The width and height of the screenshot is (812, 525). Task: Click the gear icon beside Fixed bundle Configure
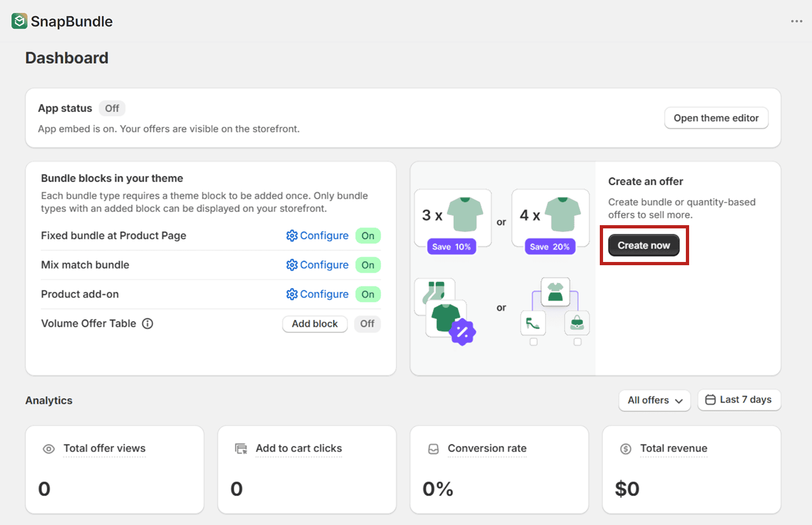pyautogui.click(x=292, y=236)
